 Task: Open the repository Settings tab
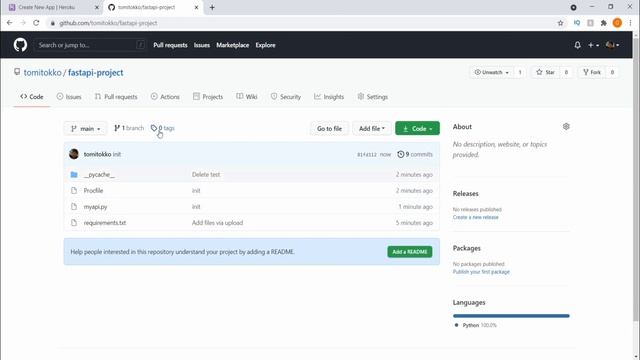coord(373,97)
